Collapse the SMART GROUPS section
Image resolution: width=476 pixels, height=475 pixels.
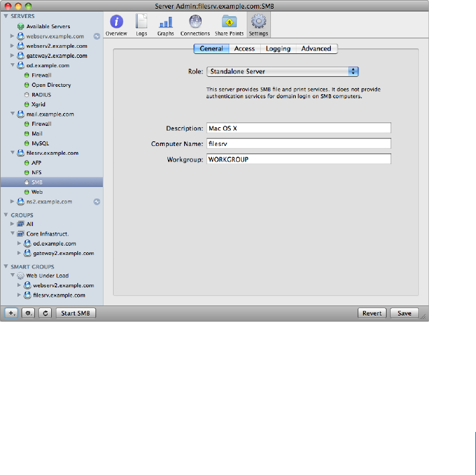pyautogui.click(x=6, y=266)
